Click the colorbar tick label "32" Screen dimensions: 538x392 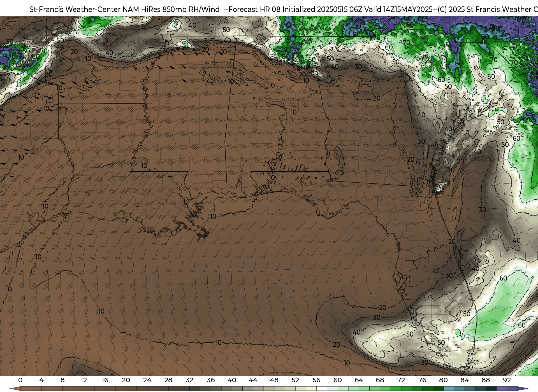coord(189,380)
